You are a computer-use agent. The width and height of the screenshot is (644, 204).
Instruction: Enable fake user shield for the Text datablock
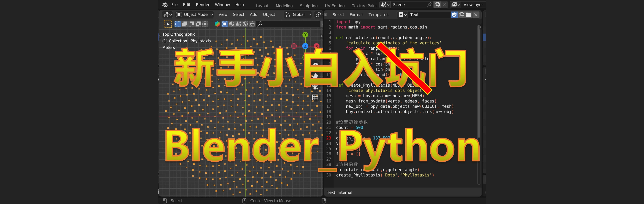click(454, 15)
